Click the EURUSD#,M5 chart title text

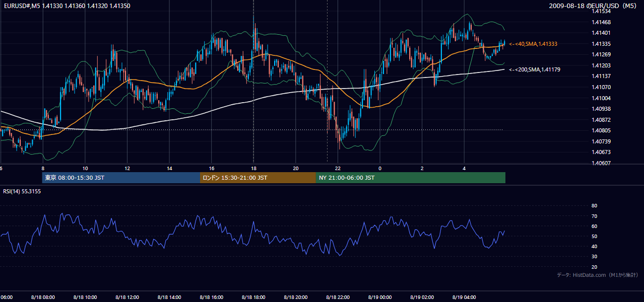tap(66, 6)
